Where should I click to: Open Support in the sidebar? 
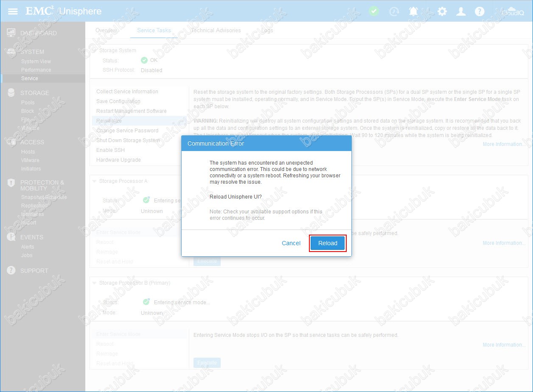[x=34, y=271]
